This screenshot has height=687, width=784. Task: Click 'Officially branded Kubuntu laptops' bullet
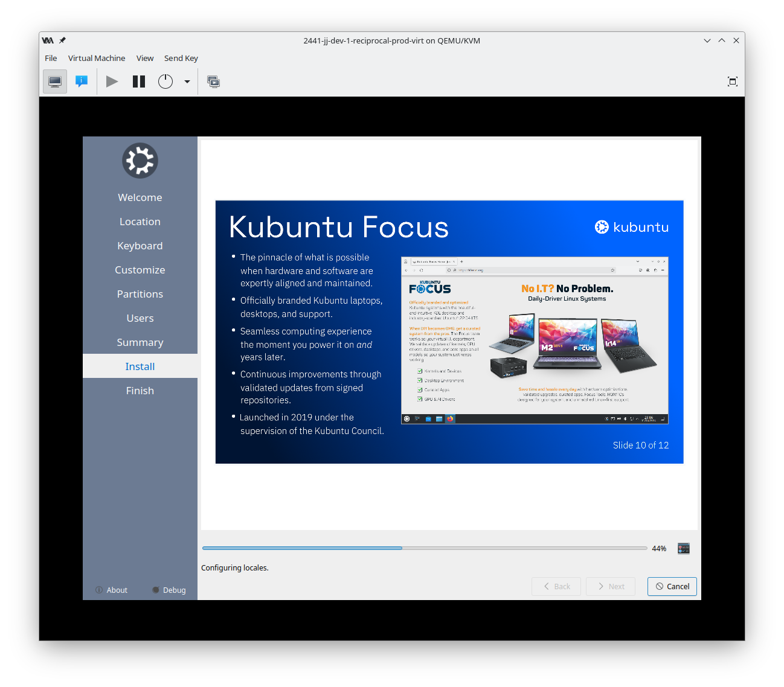pyautogui.click(x=312, y=307)
